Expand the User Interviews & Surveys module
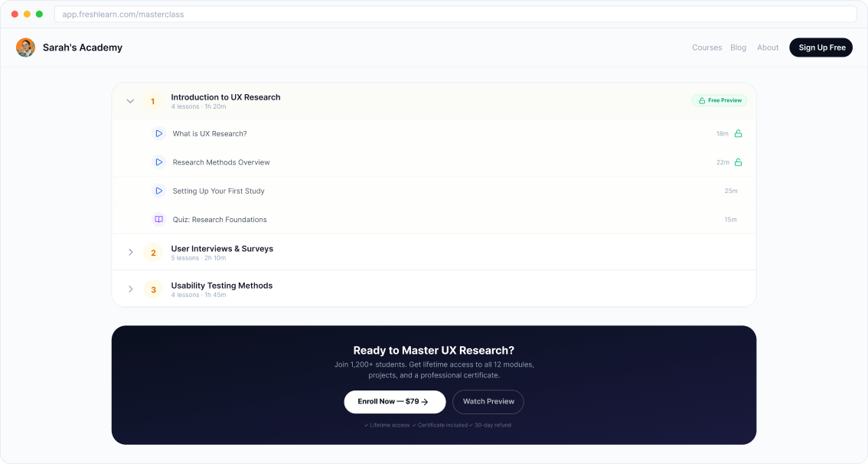 tap(130, 253)
